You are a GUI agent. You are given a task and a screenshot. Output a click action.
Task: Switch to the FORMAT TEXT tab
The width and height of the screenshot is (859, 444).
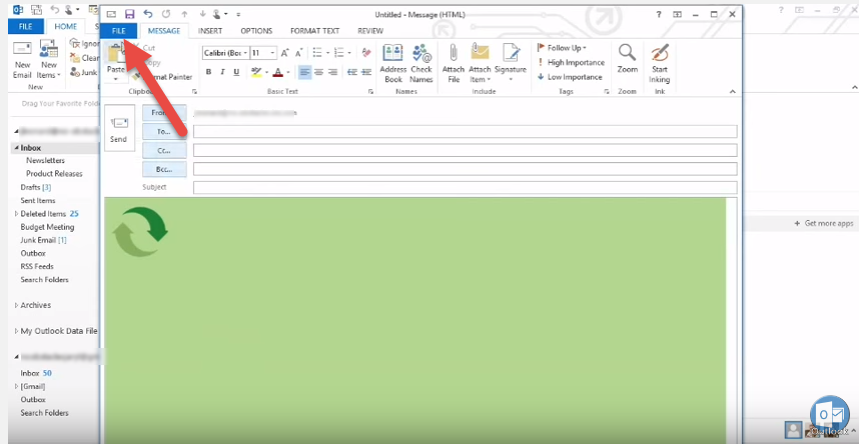click(x=315, y=31)
